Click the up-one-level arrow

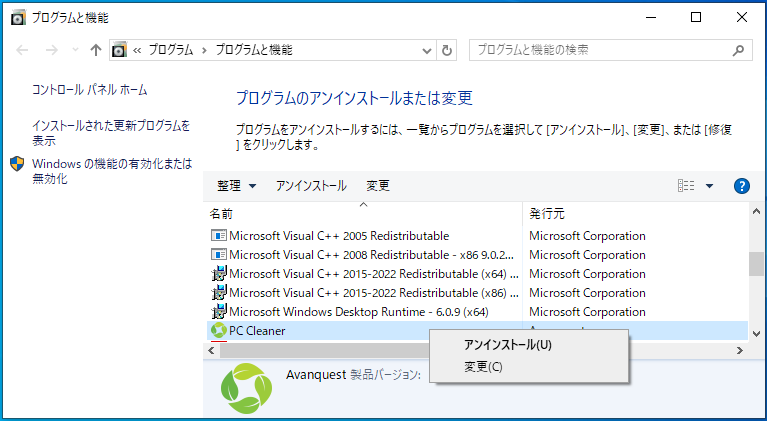(x=96, y=50)
